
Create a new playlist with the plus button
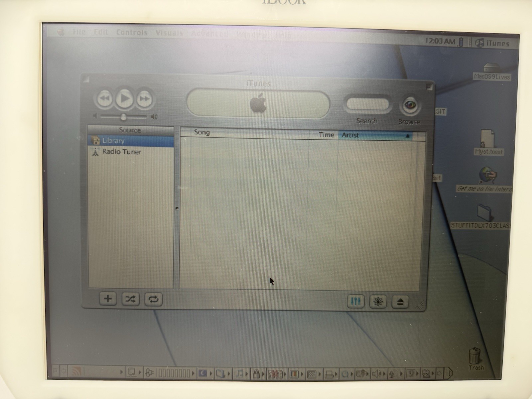click(108, 299)
